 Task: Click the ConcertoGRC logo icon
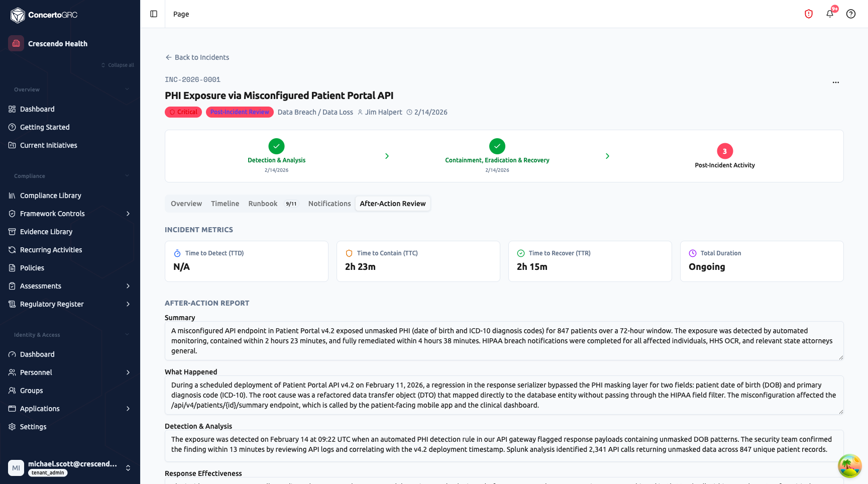[18, 15]
